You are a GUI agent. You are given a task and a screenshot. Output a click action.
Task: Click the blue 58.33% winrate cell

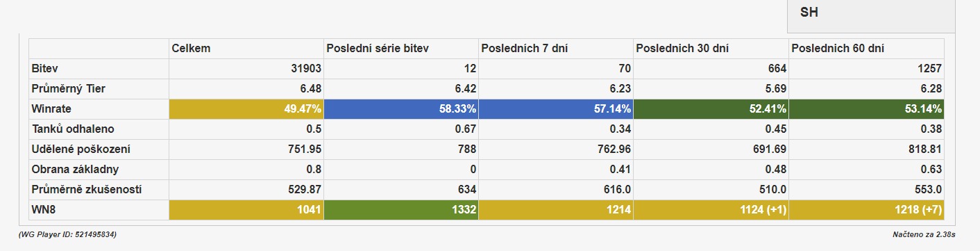click(401, 109)
